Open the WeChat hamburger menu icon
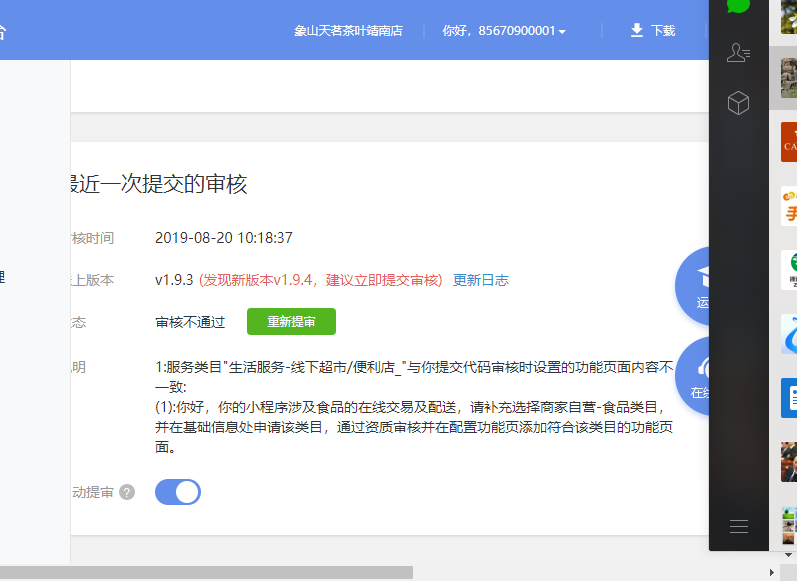Viewport: 797px width, 581px height. 739,527
